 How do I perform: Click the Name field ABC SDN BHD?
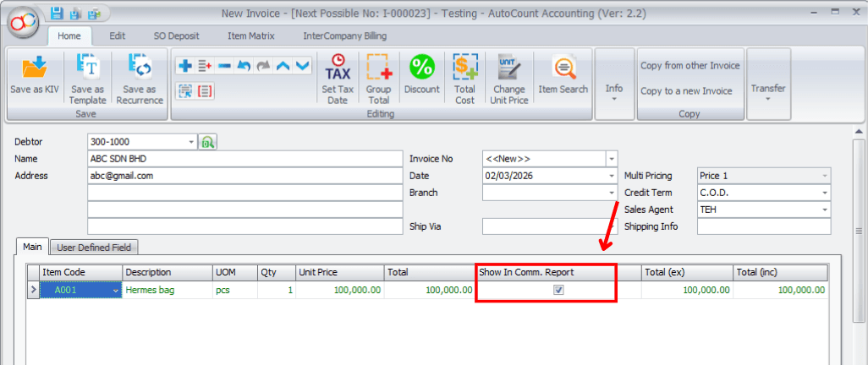(x=244, y=160)
